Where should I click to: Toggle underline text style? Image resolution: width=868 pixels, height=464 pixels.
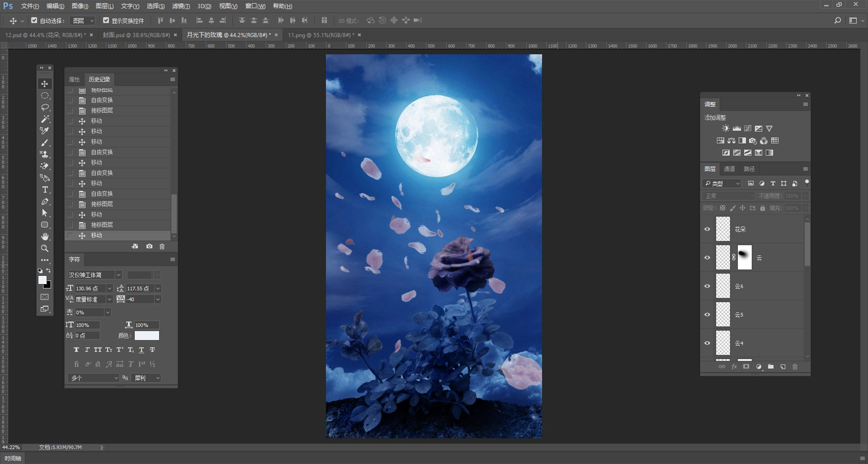pyautogui.click(x=141, y=350)
